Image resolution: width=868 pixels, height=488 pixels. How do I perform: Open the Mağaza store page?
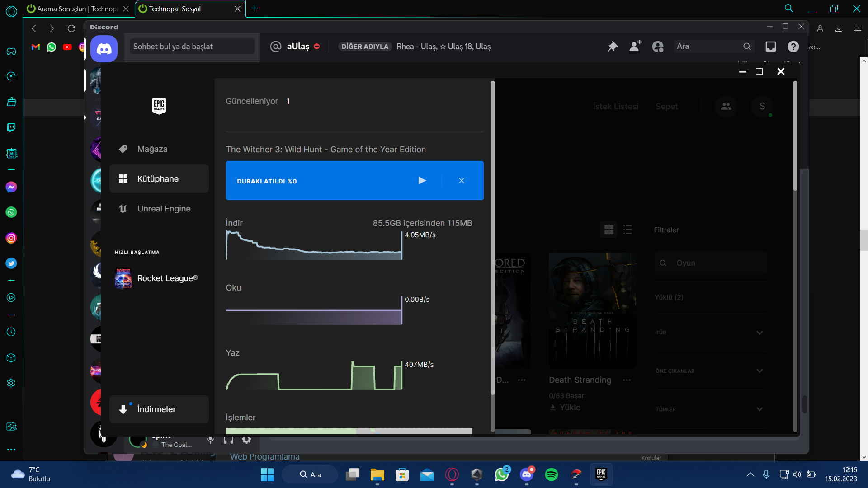coord(152,149)
